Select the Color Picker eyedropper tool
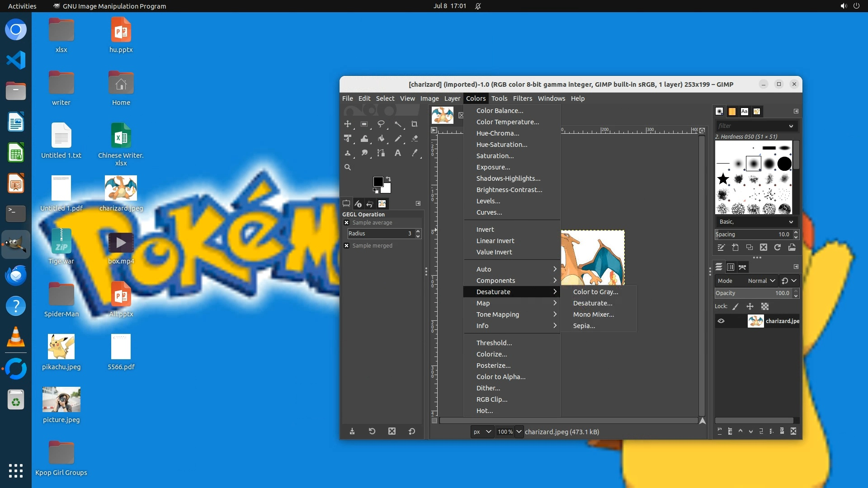Image resolution: width=868 pixels, height=488 pixels. coord(414,153)
